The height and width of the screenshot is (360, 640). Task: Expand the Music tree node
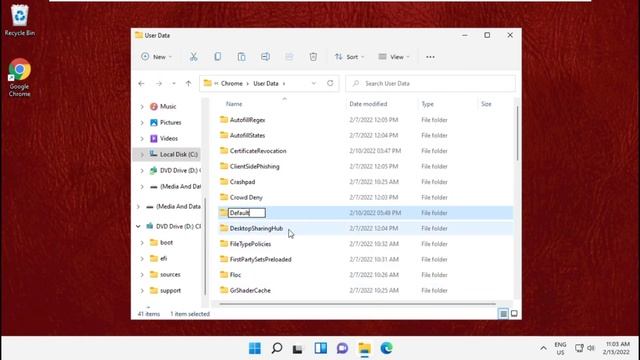tap(142, 107)
